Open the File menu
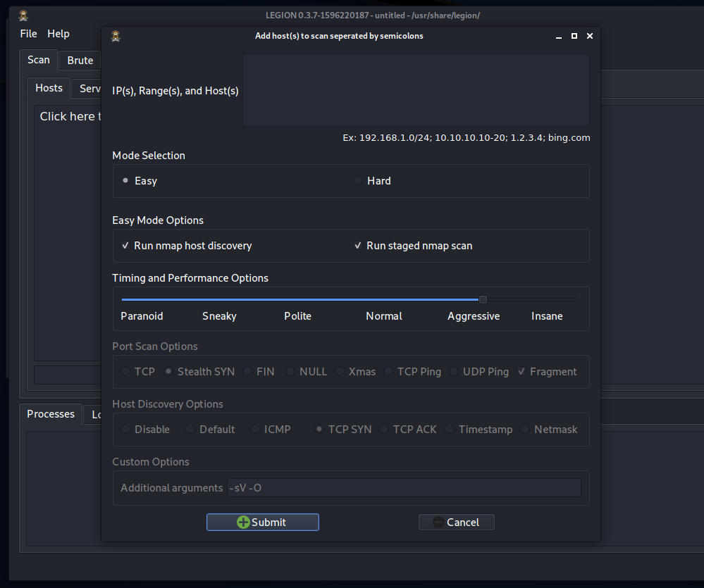 click(28, 34)
